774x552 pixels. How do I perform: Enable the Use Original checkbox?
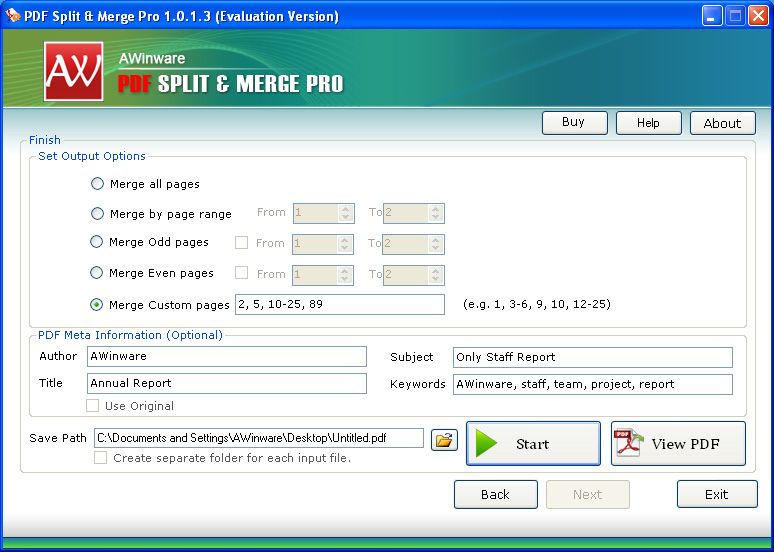(x=93, y=406)
